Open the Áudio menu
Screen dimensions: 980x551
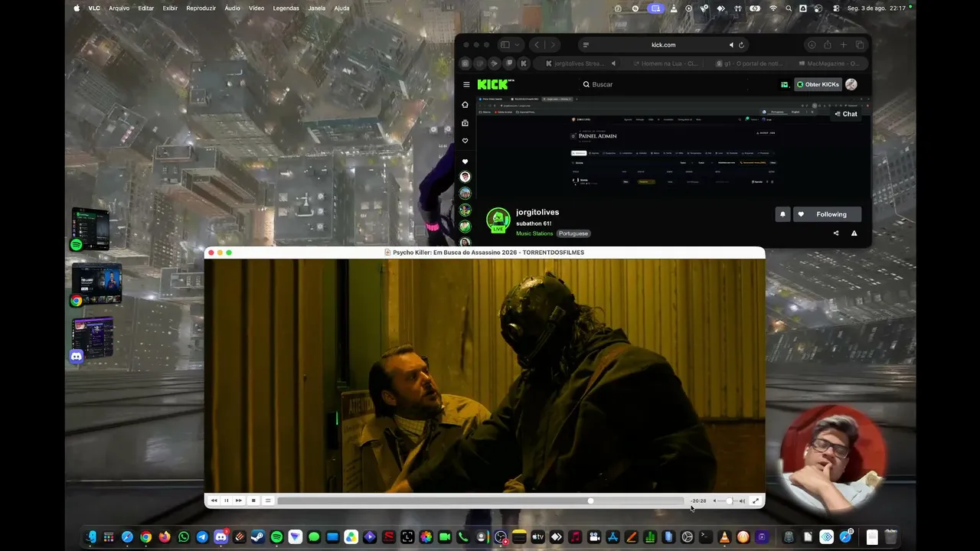click(x=232, y=8)
